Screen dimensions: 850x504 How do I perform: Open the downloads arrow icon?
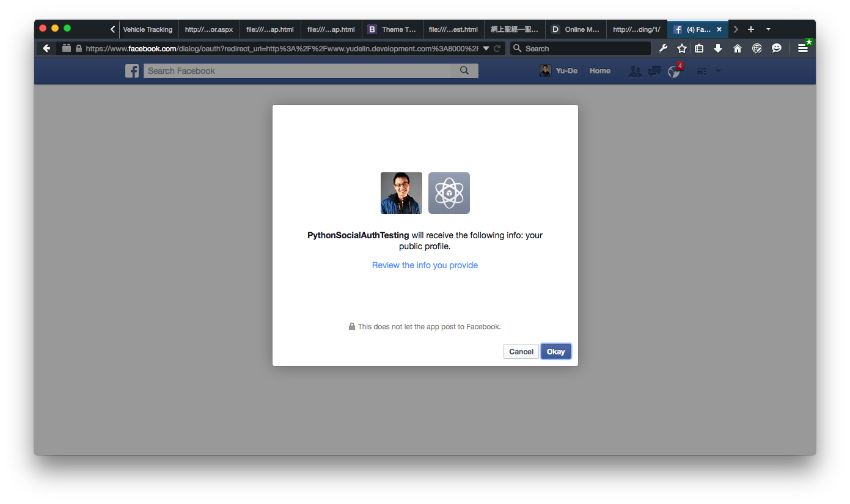pyautogui.click(x=718, y=48)
